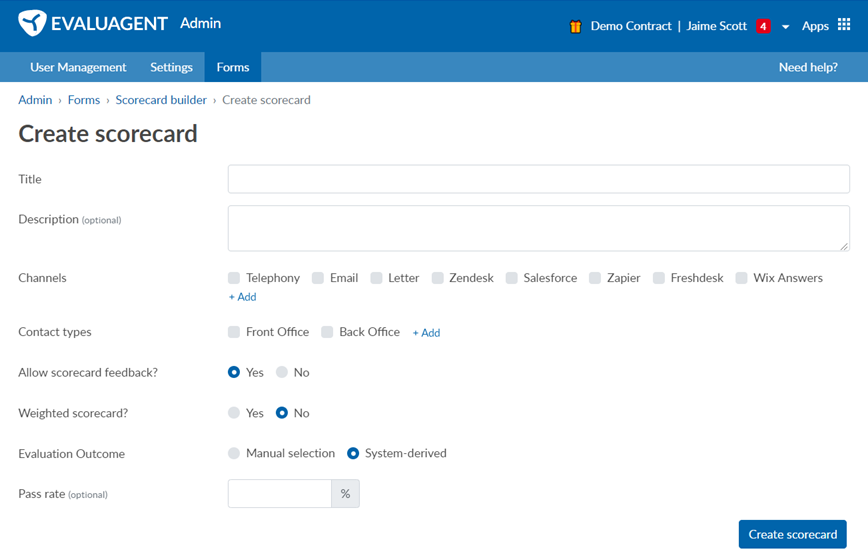
Task: Check the Zendesk channel checkbox
Action: click(x=437, y=277)
